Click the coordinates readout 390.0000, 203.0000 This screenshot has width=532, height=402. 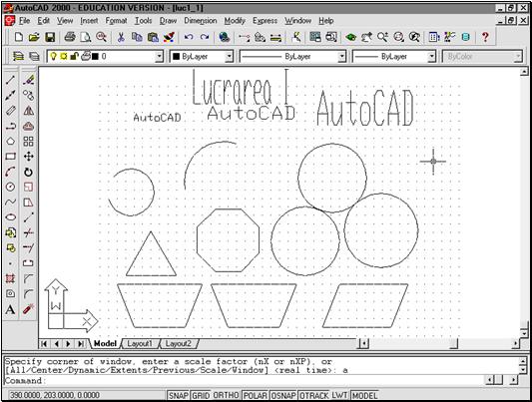coord(55,395)
